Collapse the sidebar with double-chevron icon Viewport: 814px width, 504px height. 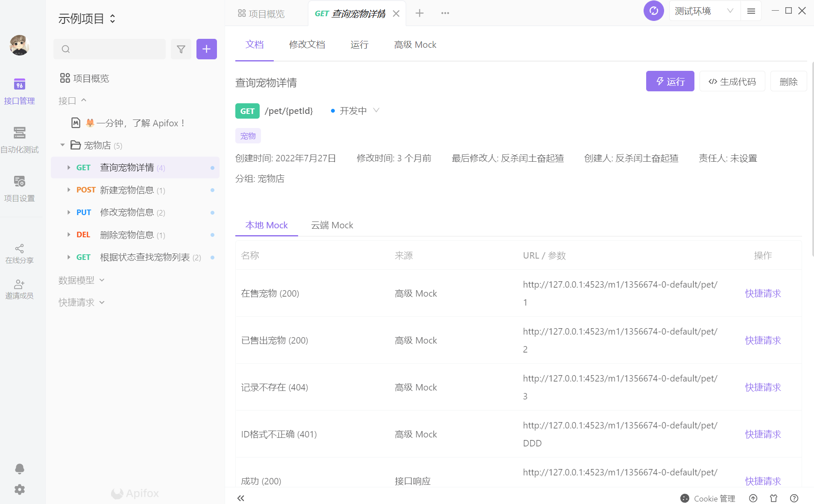[x=241, y=498]
